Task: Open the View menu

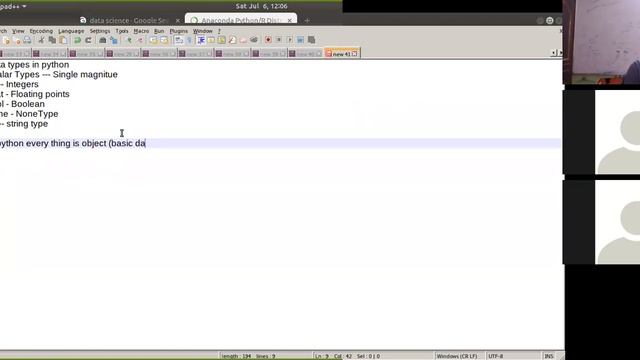Action: tap(18, 31)
